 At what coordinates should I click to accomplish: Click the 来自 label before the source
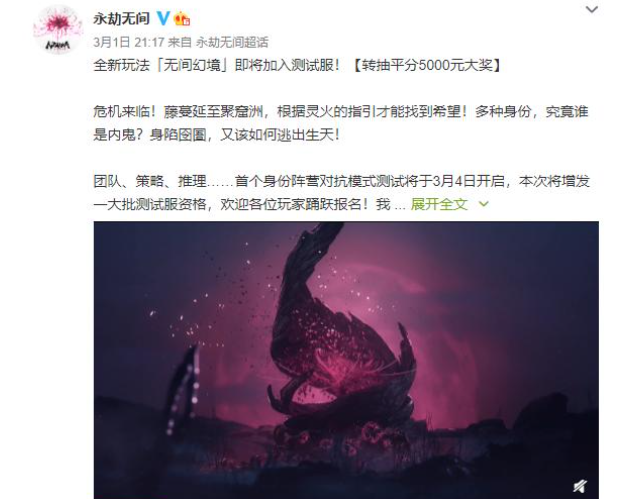[x=180, y=42]
